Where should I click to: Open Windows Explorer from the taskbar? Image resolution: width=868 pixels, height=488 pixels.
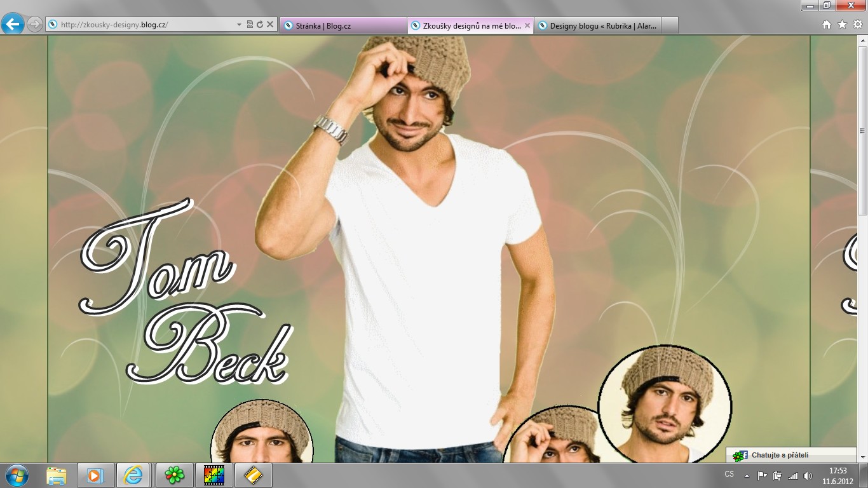[x=57, y=475]
